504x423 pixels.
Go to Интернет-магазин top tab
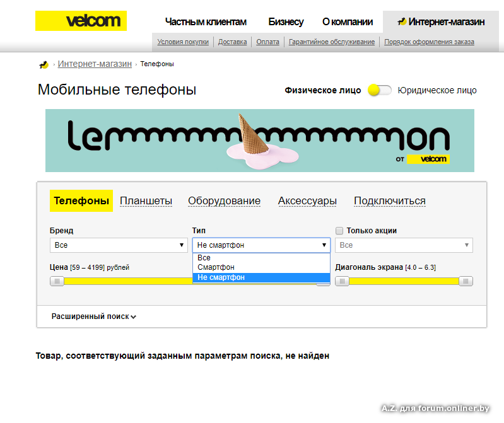[x=441, y=22]
